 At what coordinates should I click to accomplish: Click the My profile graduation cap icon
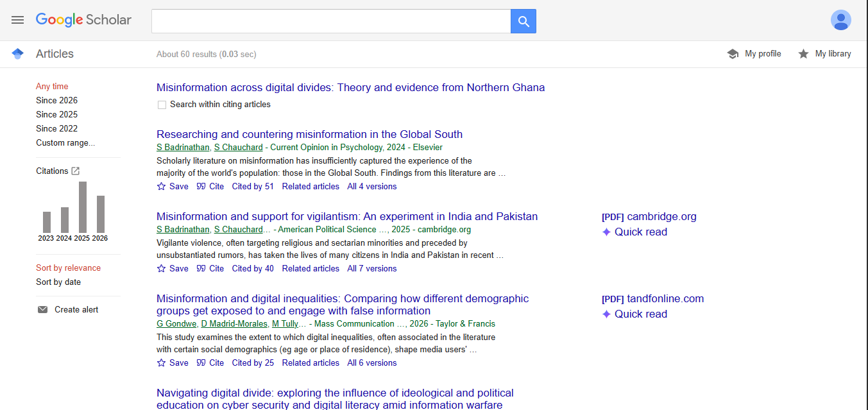(x=733, y=54)
